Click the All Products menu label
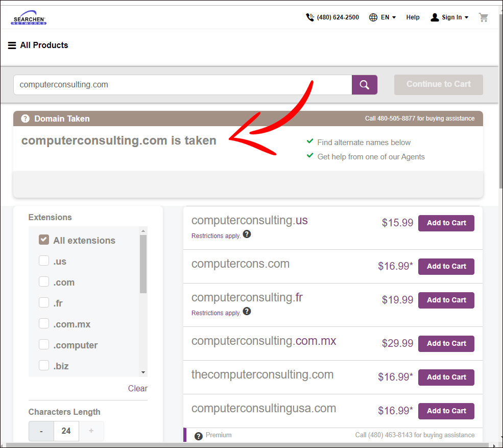The height and width of the screenshot is (448, 503). point(44,45)
